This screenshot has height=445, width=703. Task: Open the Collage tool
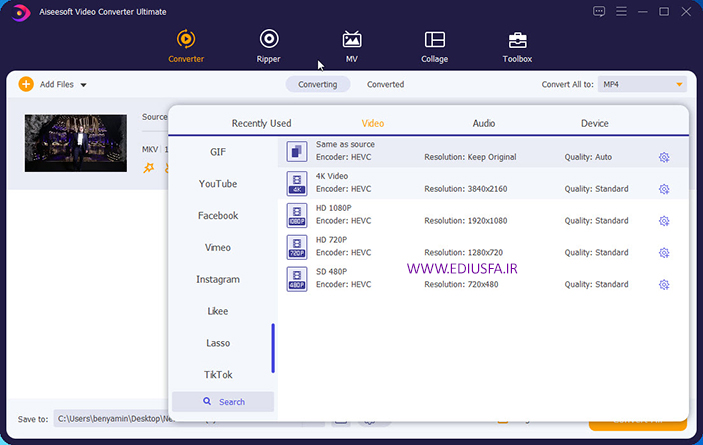[434, 45]
